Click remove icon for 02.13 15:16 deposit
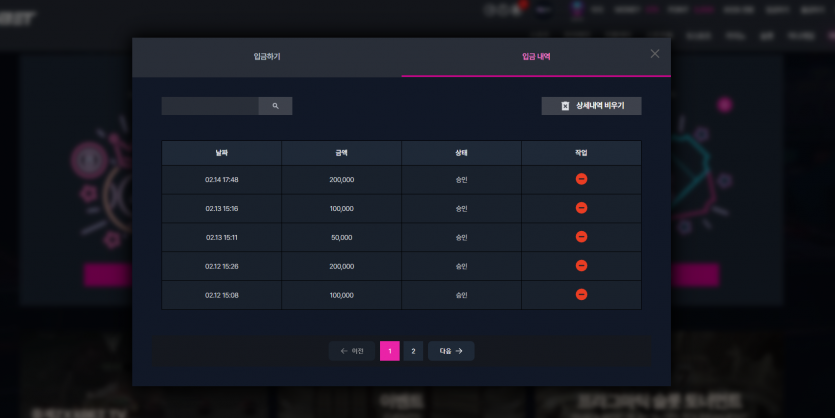Screen dimensions: 835x418 pyautogui.click(x=582, y=208)
